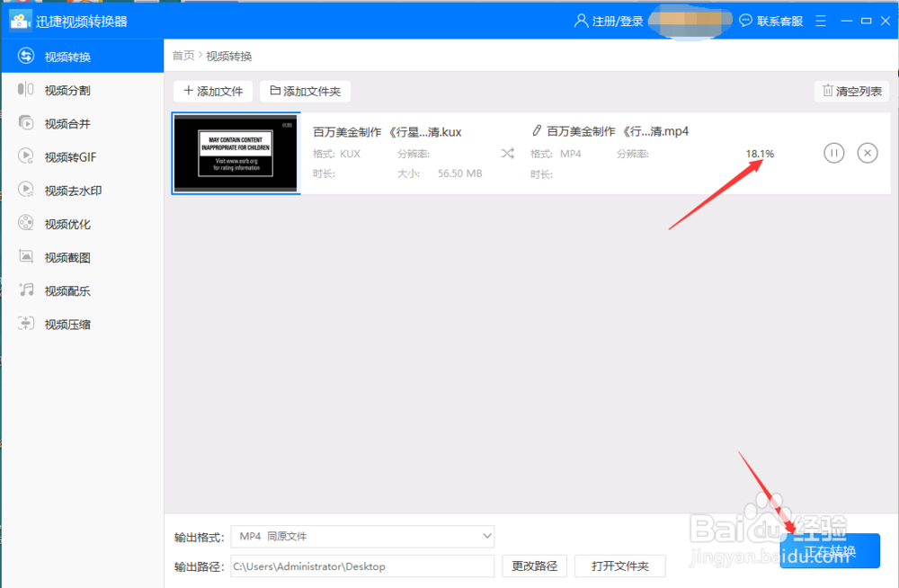
Task: Click the format swap arrows between KUX and MP4
Action: point(507,153)
